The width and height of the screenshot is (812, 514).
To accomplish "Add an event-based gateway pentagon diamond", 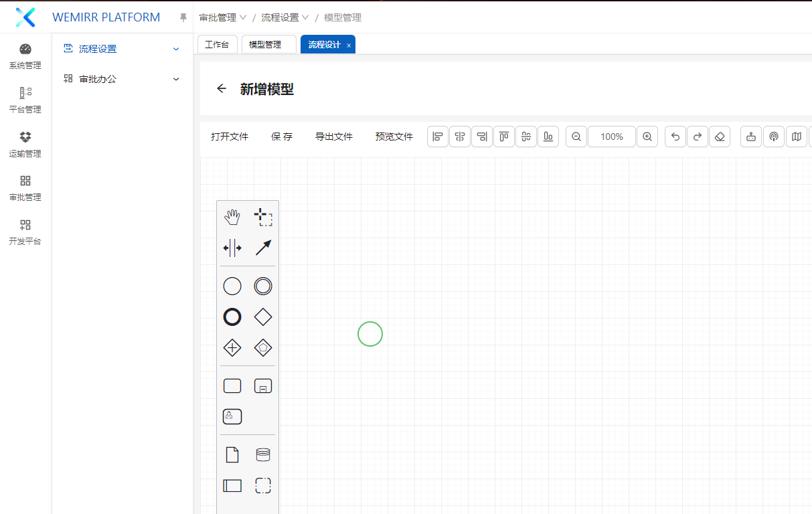I will click(x=263, y=348).
